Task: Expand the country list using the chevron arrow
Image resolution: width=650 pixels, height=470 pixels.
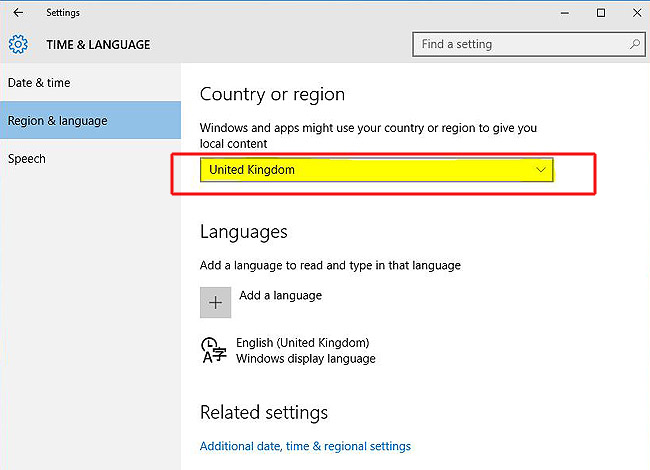Action: (x=541, y=170)
